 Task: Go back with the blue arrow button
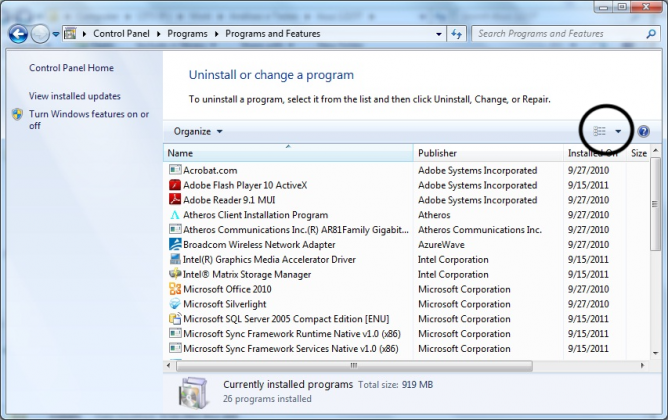pyautogui.click(x=18, y=34)
